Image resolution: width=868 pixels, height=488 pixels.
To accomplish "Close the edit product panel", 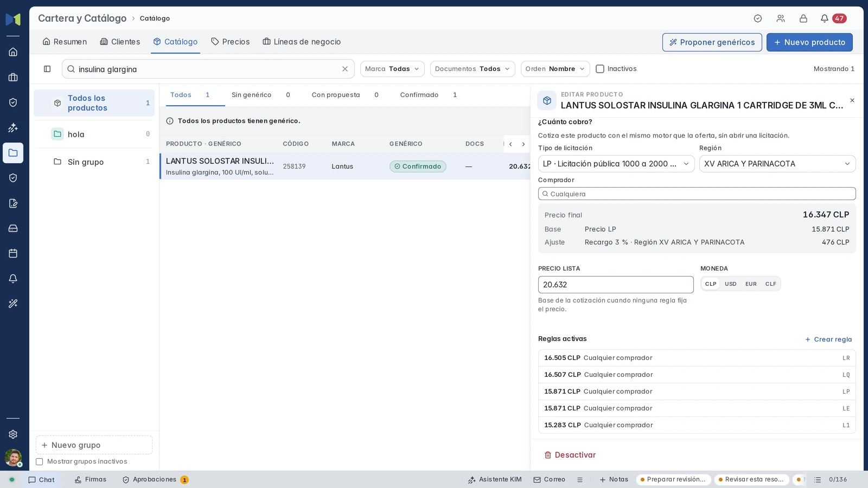I will (x=852, y=100).
